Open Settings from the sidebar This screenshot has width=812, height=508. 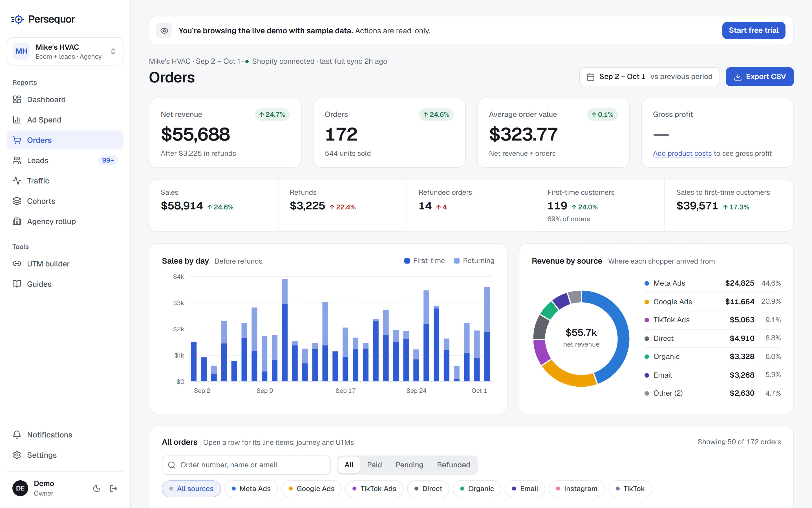(x=65, y=455)
